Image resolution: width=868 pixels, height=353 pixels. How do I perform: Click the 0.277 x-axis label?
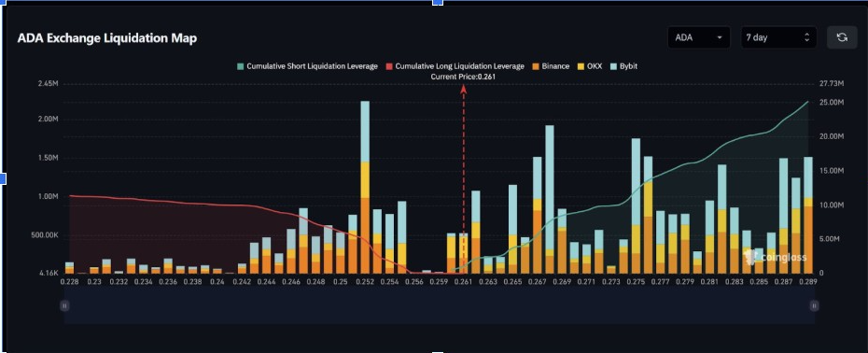pyautogui.click(x=661, y=281)
